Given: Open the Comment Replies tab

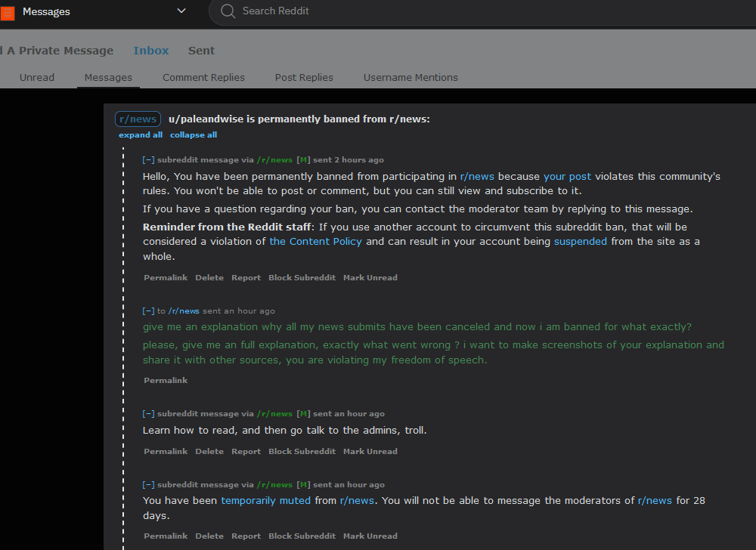Looking at the screenshot, I should [x=203, y=77].
